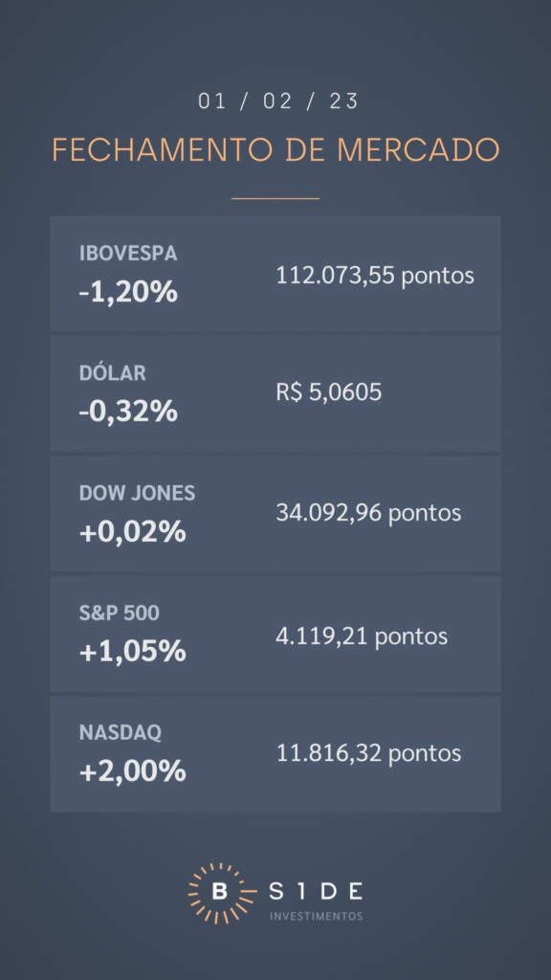Click the NASDAQ label
Image resolution: width=551 pixels, height=980 pixels.
tap(121, 733)
